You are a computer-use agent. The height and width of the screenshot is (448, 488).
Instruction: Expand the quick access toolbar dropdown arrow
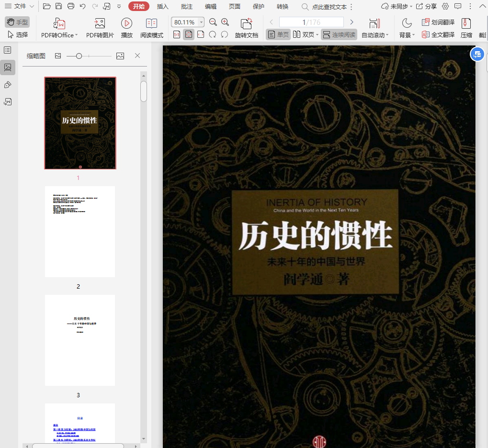tap(119, 6)
